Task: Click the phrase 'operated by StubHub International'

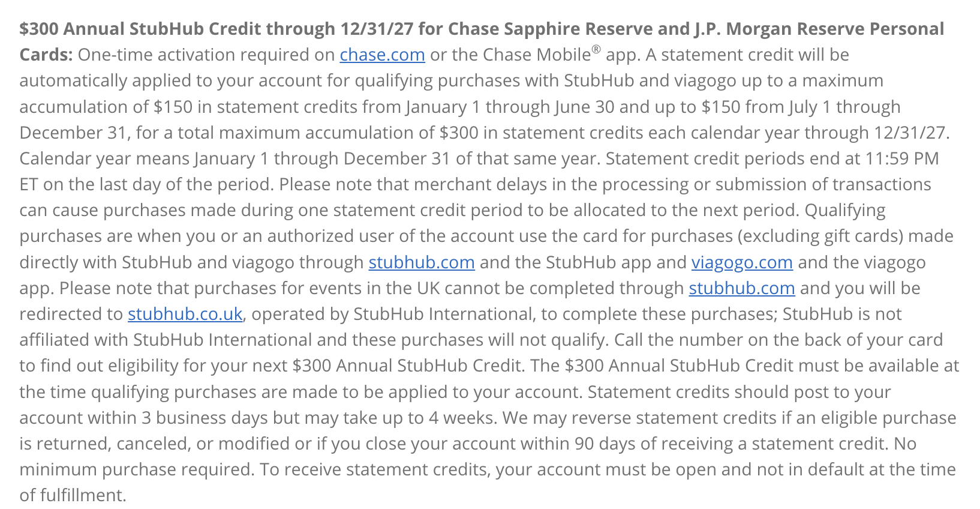Action: pos(392,314)
